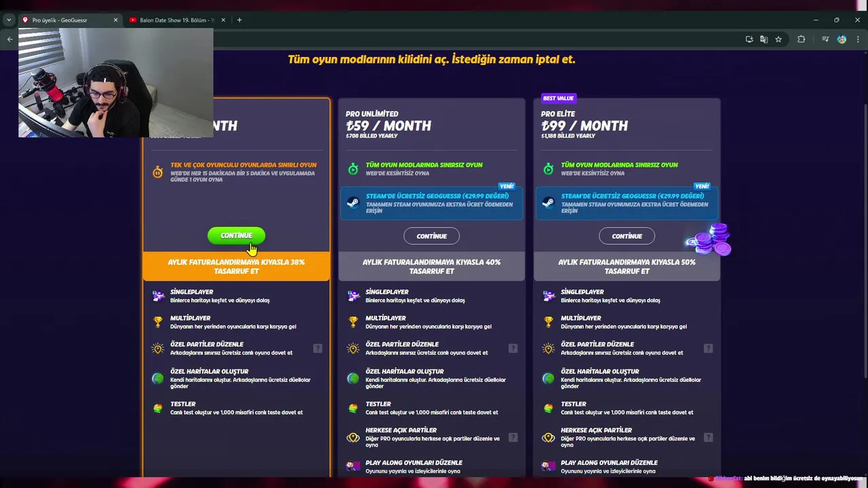Switch to the Balon Date Show 19. Bölüm tab

(x=177, y=20)
